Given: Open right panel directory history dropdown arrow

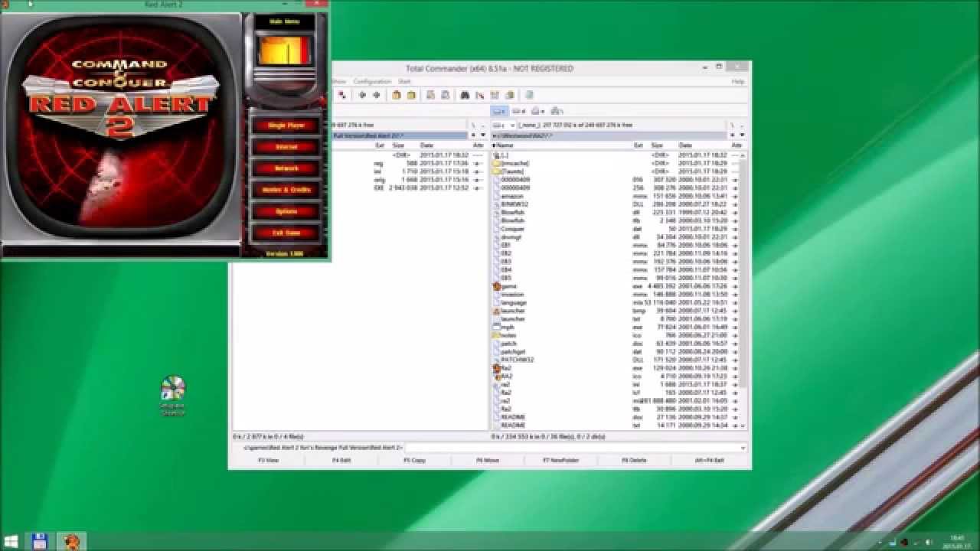Looking at the screenshot, I should click(742, 135).
